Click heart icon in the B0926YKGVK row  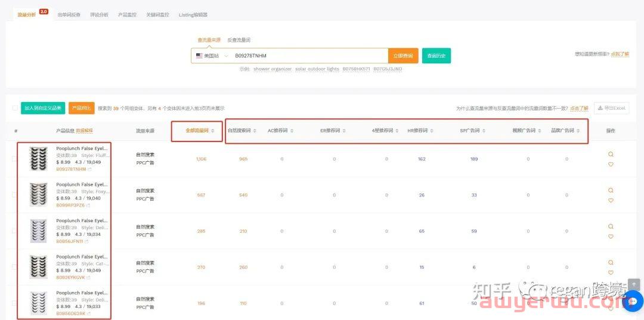coord(611,272)
